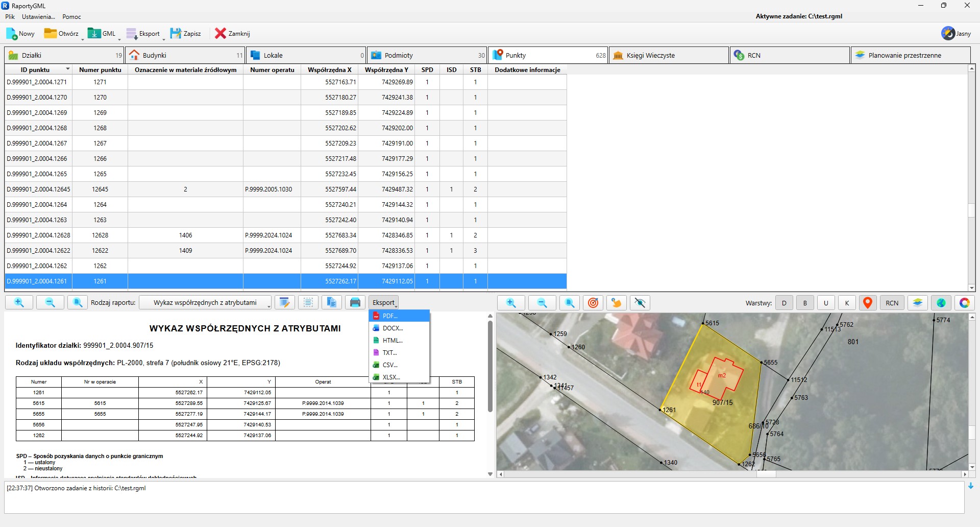Toggle the B layer button
980x527 pixels.
click(x=805, y=303)
